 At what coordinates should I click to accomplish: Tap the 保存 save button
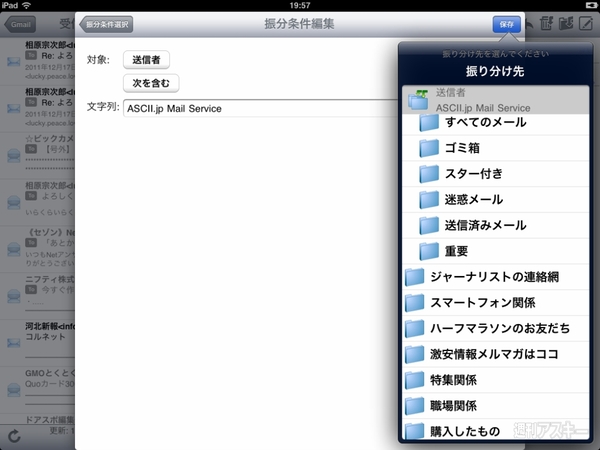[x=506, y=24]
